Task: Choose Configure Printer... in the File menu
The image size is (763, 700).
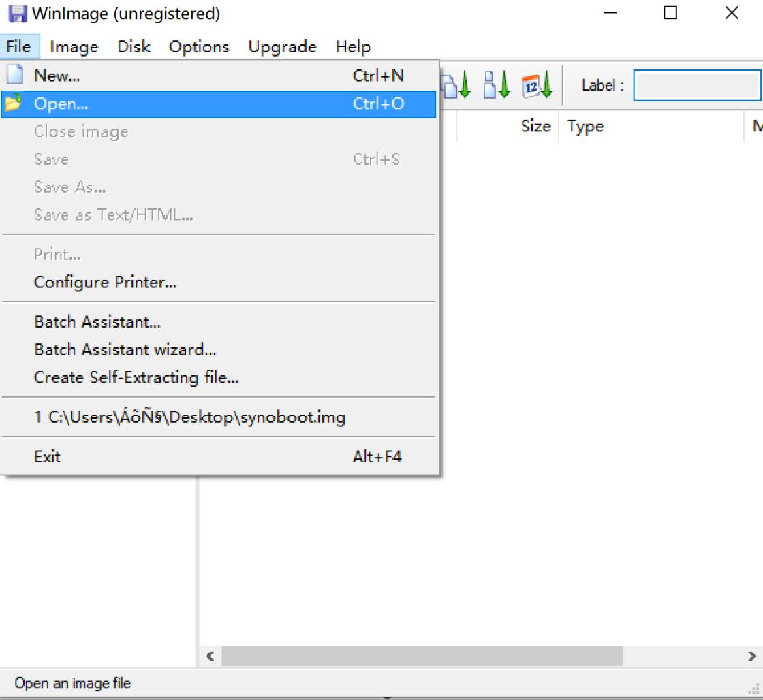Action: pos(219,283)
